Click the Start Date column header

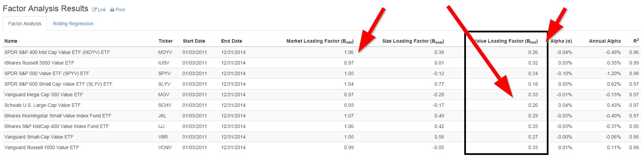click(194, 41)
